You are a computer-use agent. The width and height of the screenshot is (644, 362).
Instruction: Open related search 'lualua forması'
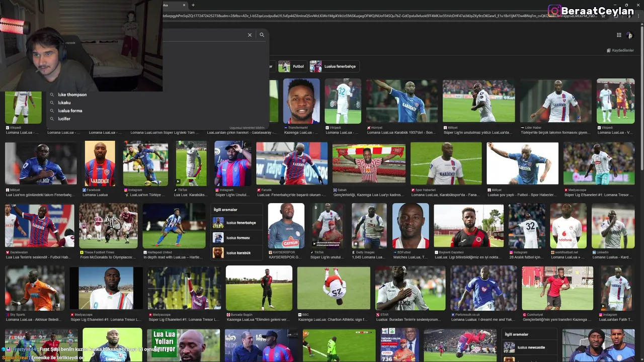(236, 238)
